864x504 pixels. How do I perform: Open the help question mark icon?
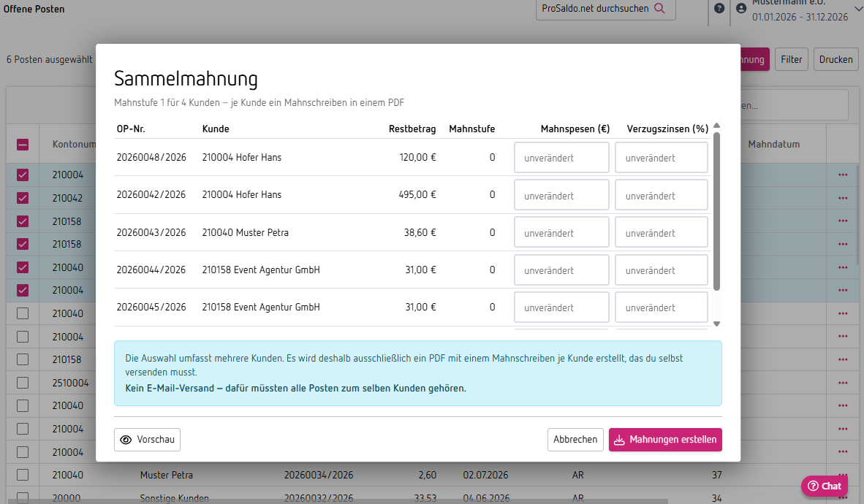(719, 8)
